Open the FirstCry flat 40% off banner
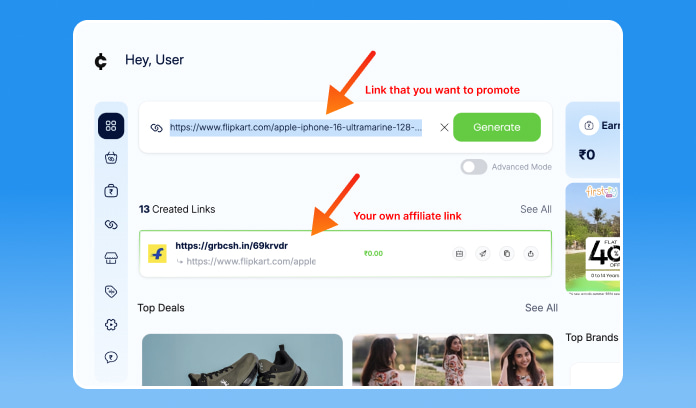This screenshot has width=696, height=408. (x=593, y=238)
